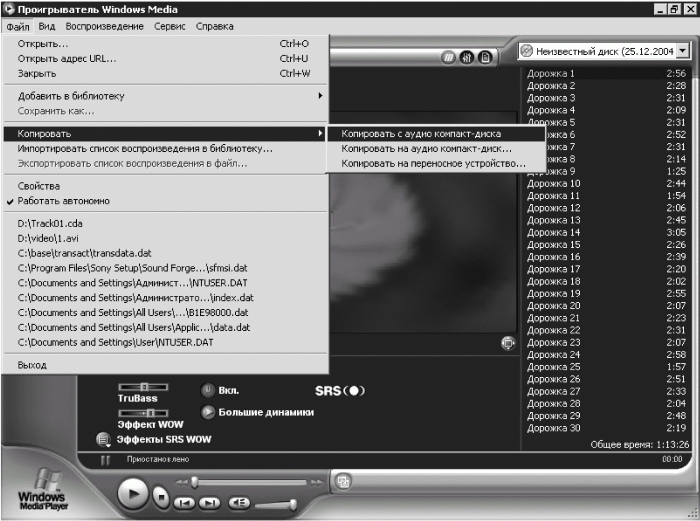Click the switch-mode icon beside the seek bar
Viewport: 700px width, 521px height.
point(343,482)
